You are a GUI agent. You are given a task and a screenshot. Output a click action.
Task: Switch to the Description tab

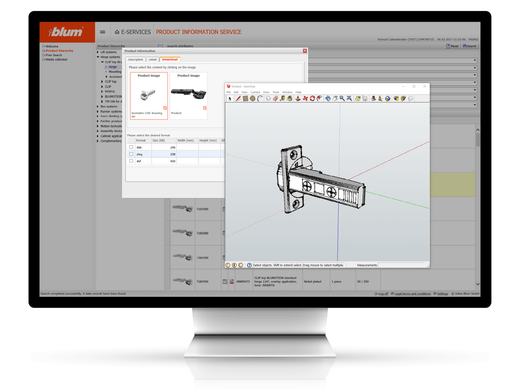click(136, 59)
